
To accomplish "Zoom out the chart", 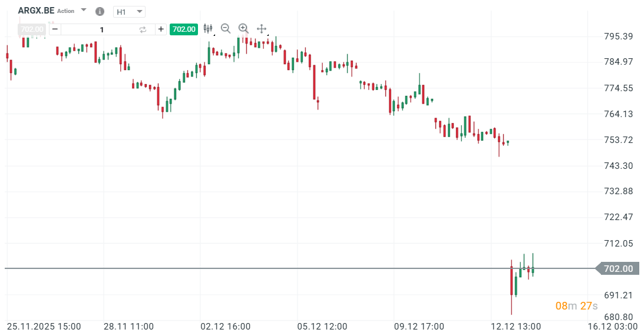I will pos(226,28).
